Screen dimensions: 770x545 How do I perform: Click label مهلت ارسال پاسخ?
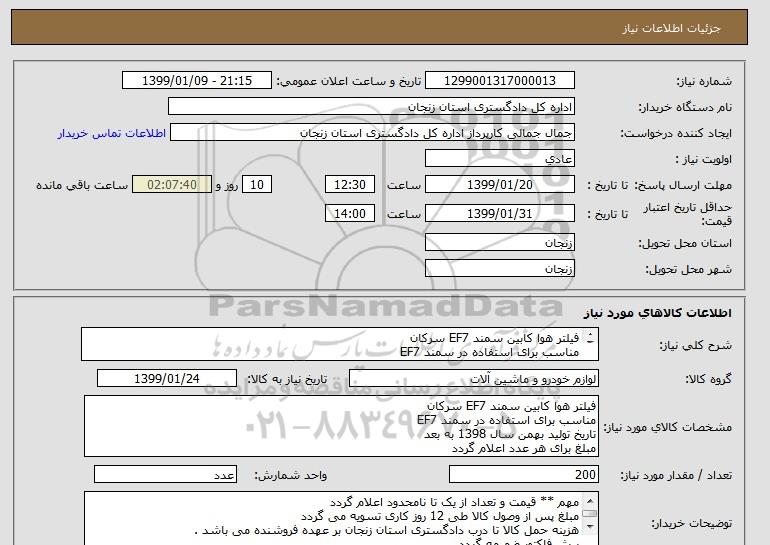coord(683,185)
